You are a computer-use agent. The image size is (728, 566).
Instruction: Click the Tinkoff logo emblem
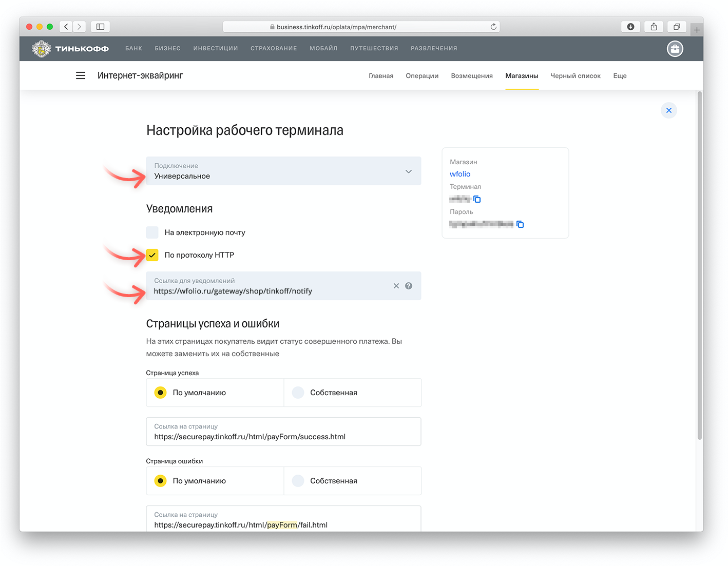click(x=42, y=49)
